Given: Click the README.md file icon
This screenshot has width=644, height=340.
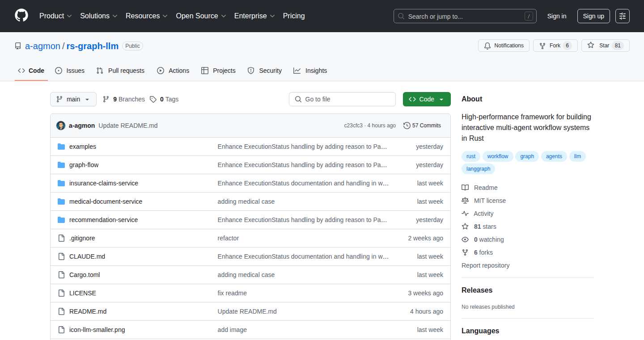Looking at the screenshot, I should point(61,311).
